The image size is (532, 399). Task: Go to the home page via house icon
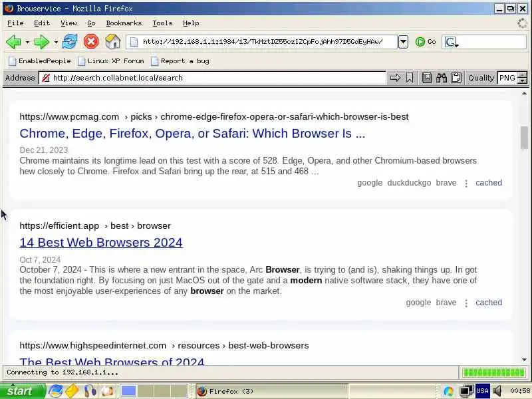(x=112, y=42)
